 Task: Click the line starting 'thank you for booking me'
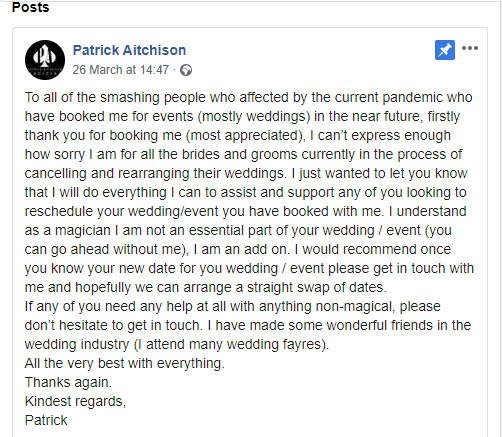pos(238,135)
